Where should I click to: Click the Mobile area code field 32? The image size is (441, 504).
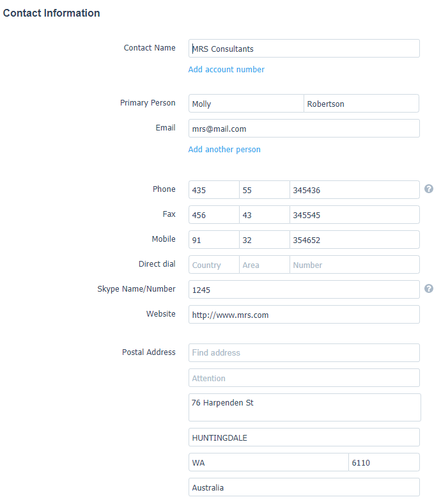click(x=265, y=240)
